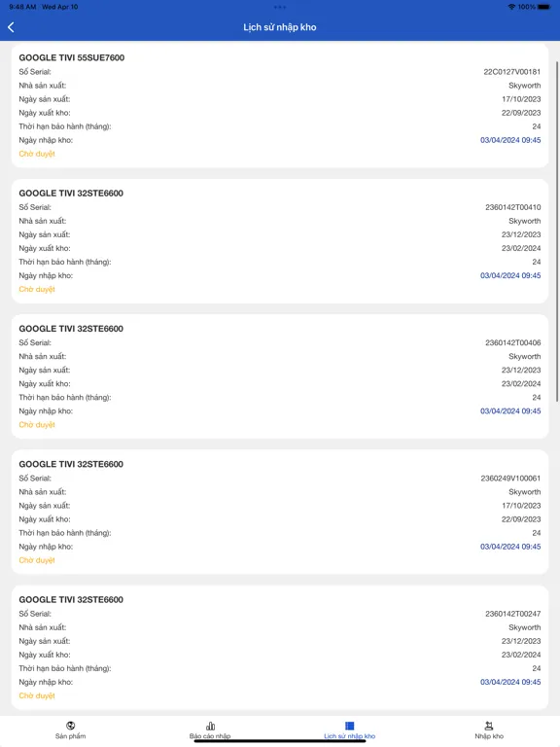Select serial number 2360142T00406
The image size is (560, 747).
513,342
